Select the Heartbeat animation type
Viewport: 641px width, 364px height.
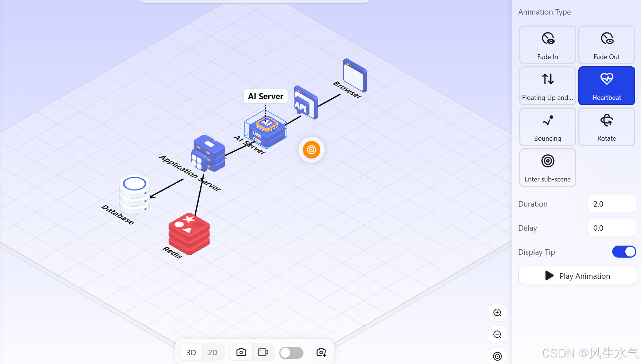606,86
